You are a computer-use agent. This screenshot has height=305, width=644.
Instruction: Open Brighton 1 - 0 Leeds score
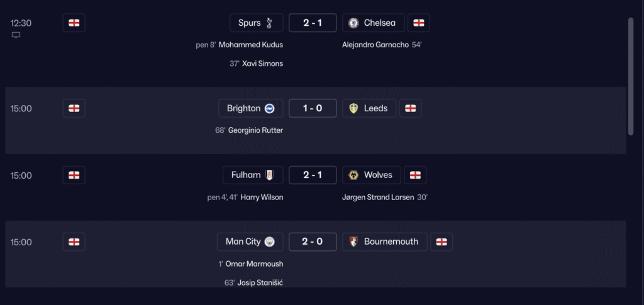pyautogui.click(x=313, y=108)
